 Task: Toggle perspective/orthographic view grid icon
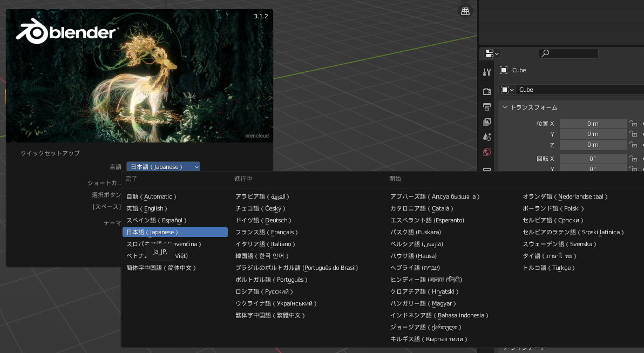pos(465,11)
